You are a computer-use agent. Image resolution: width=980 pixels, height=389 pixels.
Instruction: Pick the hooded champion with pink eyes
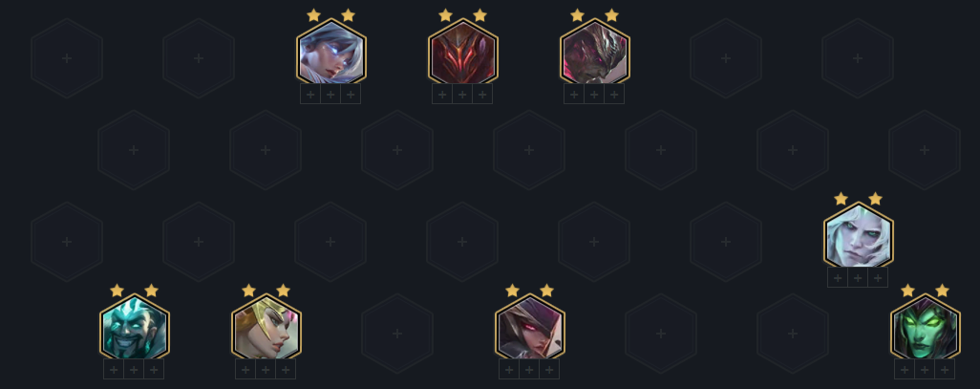[x=530, y=327]
